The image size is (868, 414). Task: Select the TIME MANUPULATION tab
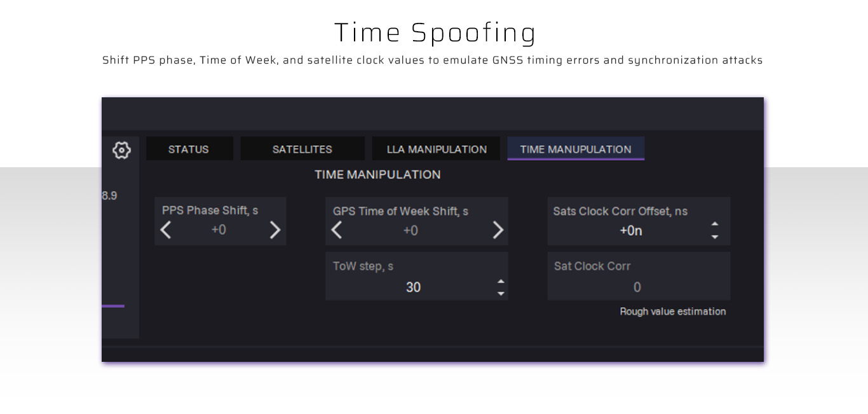pos(576,149)
